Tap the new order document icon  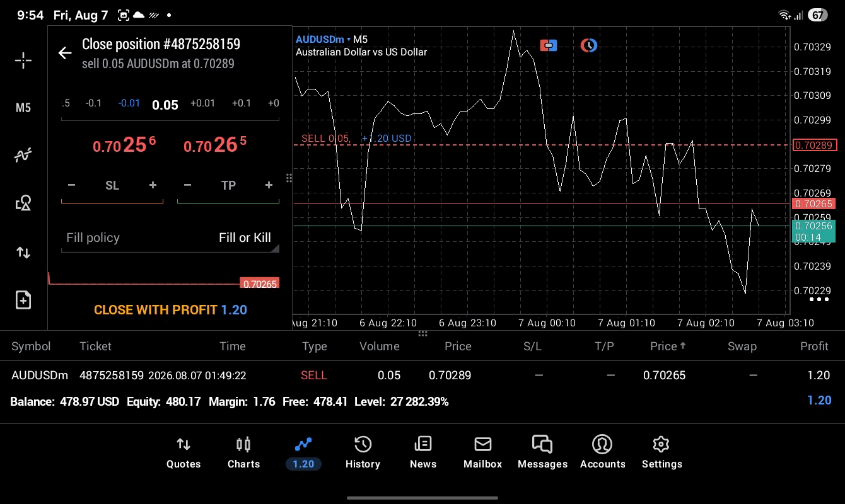(23, 300)
